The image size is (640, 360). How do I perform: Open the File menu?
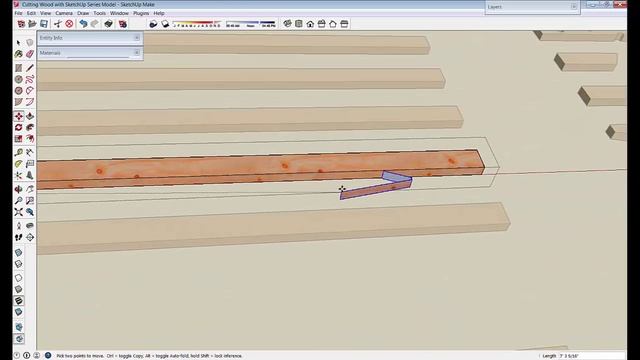click(18, 13)
